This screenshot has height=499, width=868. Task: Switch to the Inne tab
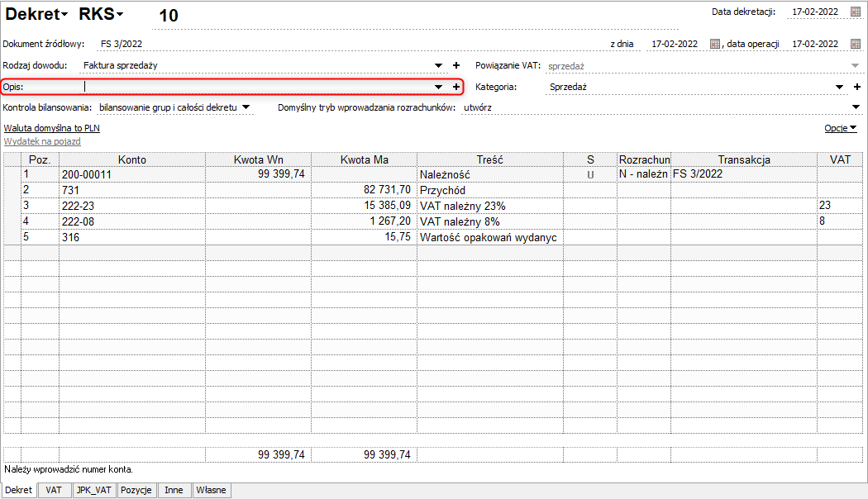click(174, 490)
